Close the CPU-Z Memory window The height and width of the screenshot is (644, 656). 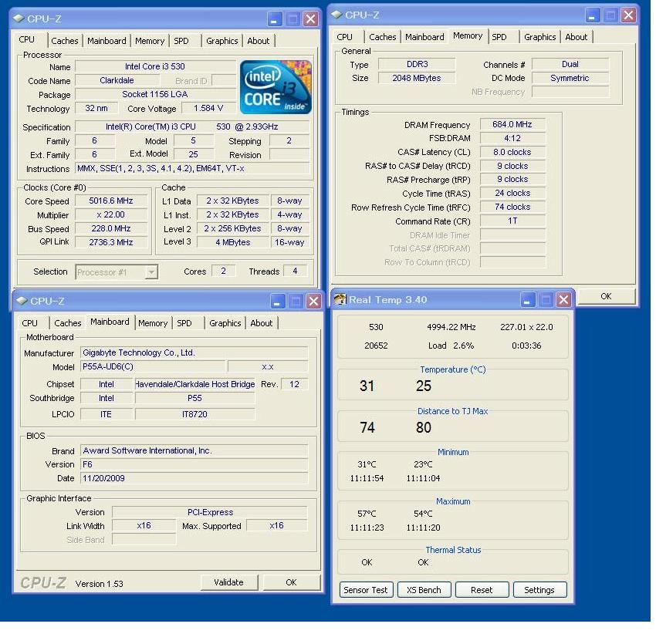[629, 15]
